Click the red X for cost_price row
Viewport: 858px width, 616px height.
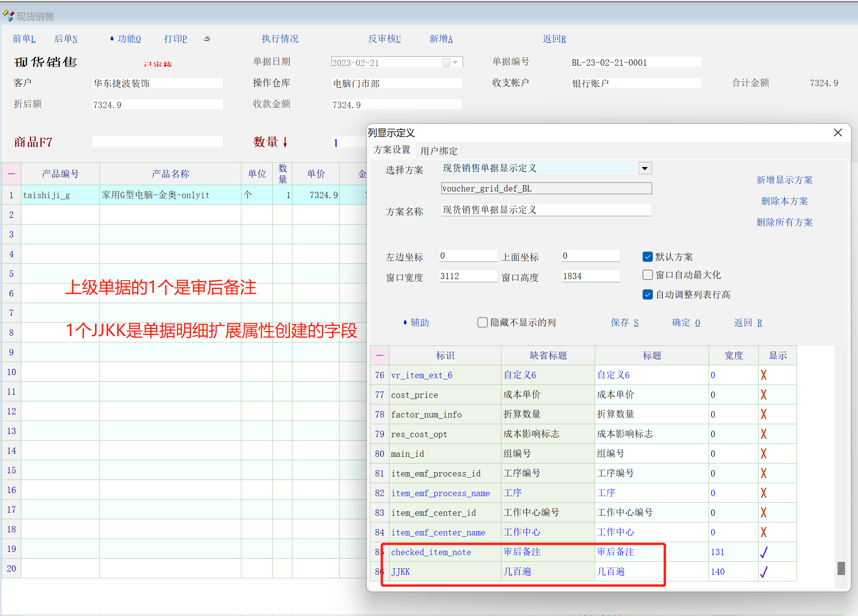763,395
